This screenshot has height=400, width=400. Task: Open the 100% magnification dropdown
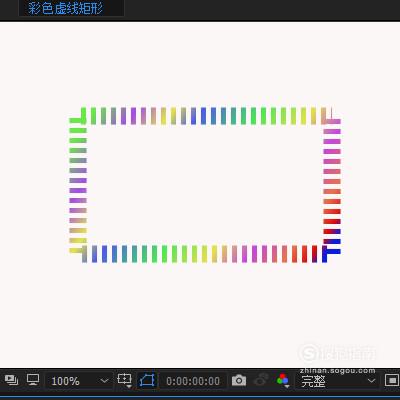pyautogui.click(x=79, y=381)
